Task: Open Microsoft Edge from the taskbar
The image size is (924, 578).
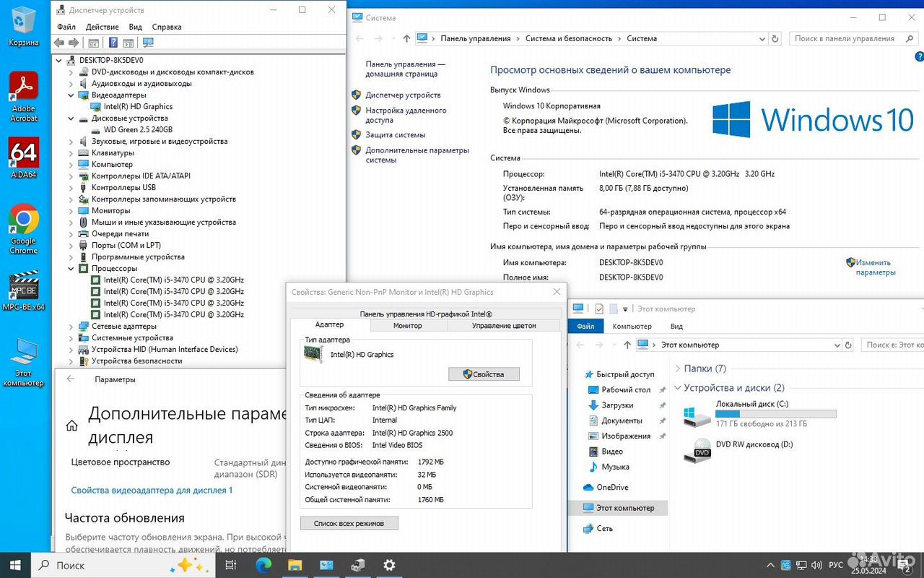Action: 263,565
